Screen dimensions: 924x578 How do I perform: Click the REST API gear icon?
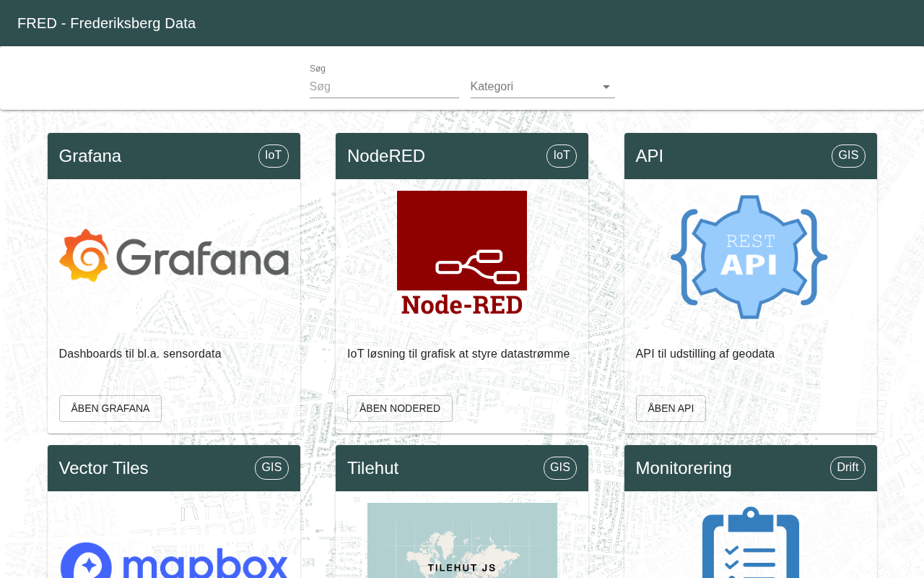(749, 256)
